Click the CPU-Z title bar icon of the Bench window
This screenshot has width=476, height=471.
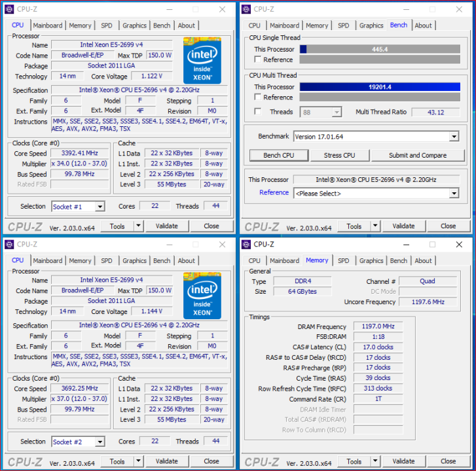[247, 9]
